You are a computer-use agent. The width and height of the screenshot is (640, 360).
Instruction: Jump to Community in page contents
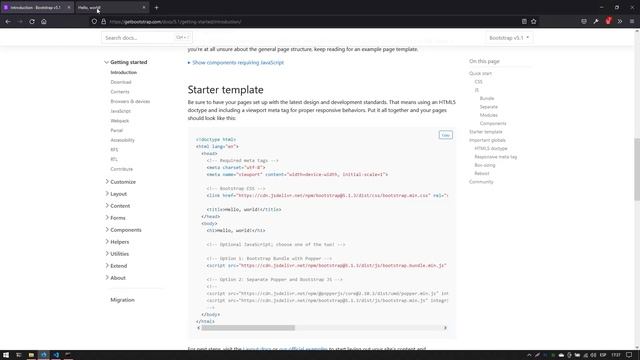pos(481,182)
